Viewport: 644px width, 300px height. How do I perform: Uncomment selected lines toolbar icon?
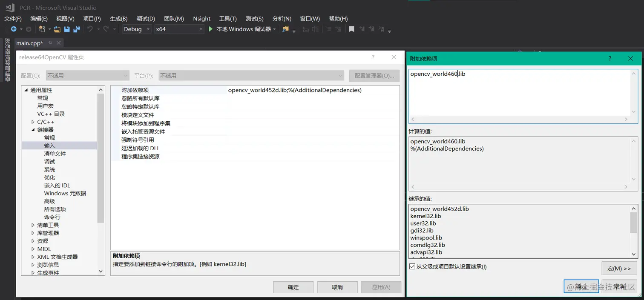tap(339, 29)
